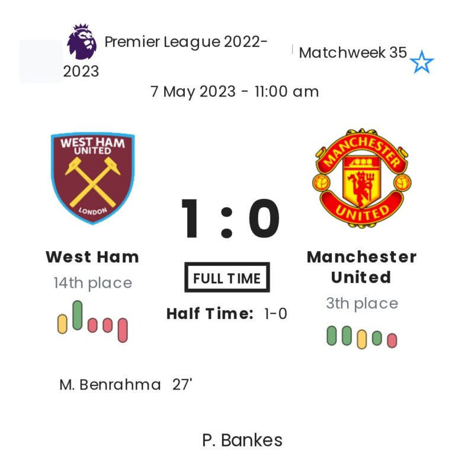The image size is (455, 476).
Task: Open the Manchester United team name
Action: 361,267
